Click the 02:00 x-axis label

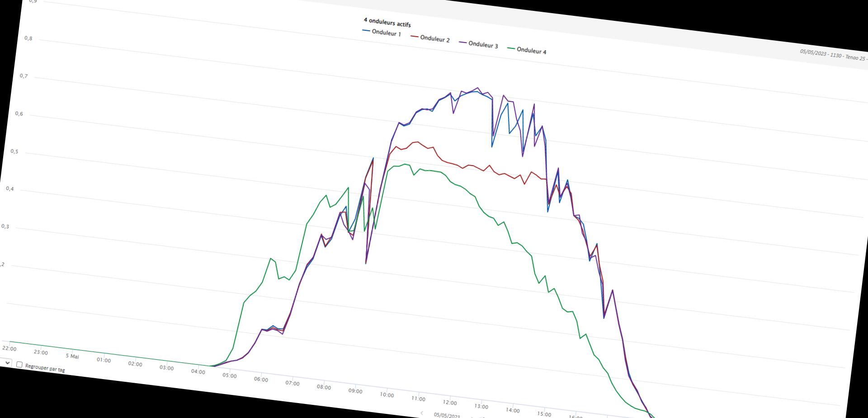tap(135, 364)
